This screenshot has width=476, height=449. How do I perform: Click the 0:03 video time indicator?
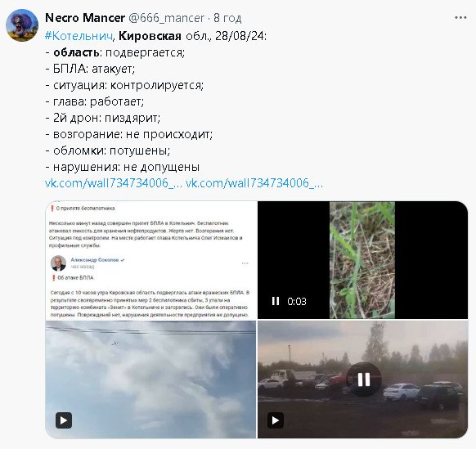[x=297, y=302]
